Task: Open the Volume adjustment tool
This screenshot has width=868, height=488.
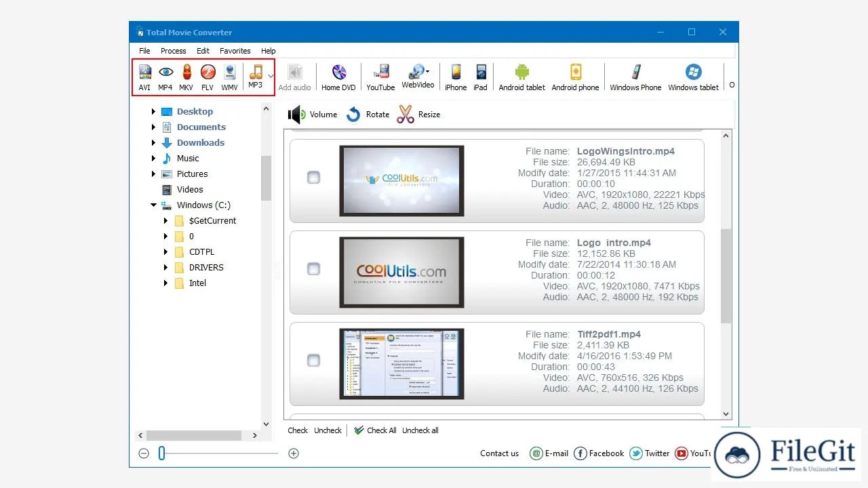Action: click(313, 115)
